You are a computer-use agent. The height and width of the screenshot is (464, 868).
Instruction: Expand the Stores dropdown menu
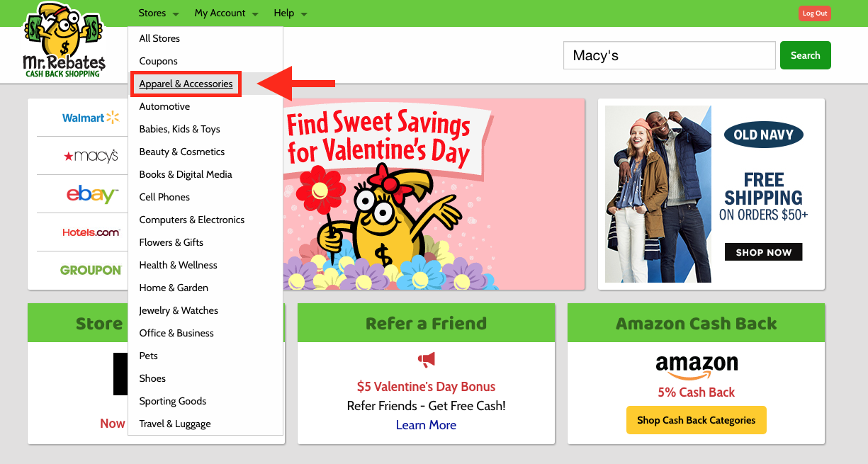159,13
